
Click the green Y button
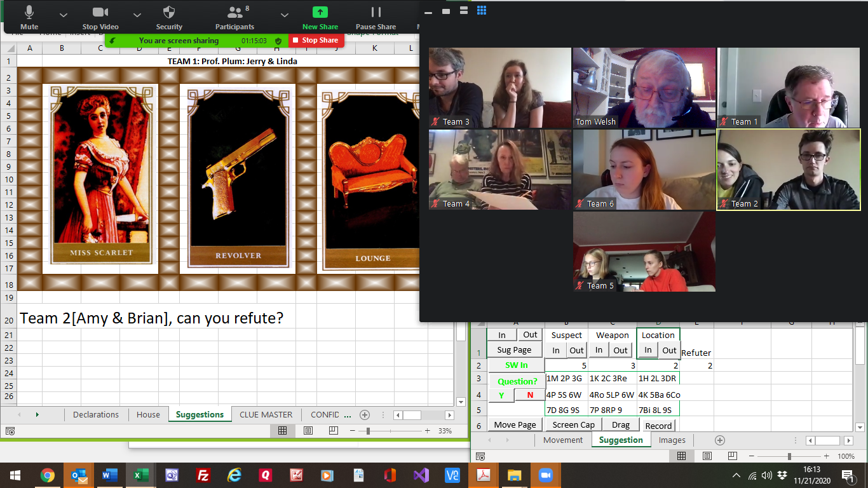(x=501, y=395)
